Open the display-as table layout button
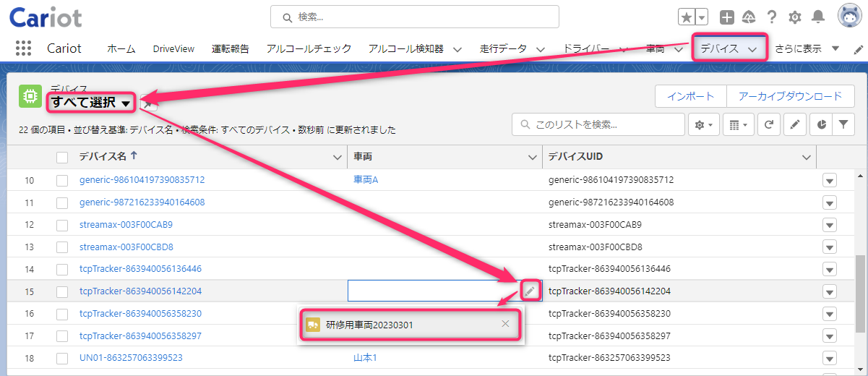This screenshot has height=376, width=868. click(x=738, y=124)
